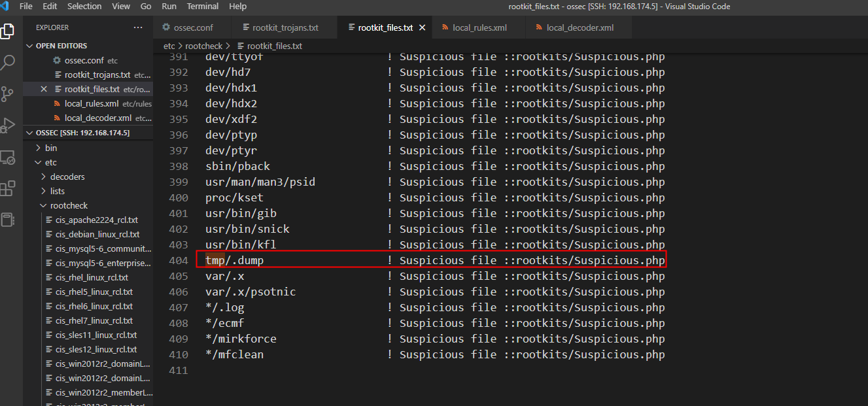Click file icon of cis_apache2224_rcl.txt
The height and width of the screenshot is (406, 868).
pos(49,220)
